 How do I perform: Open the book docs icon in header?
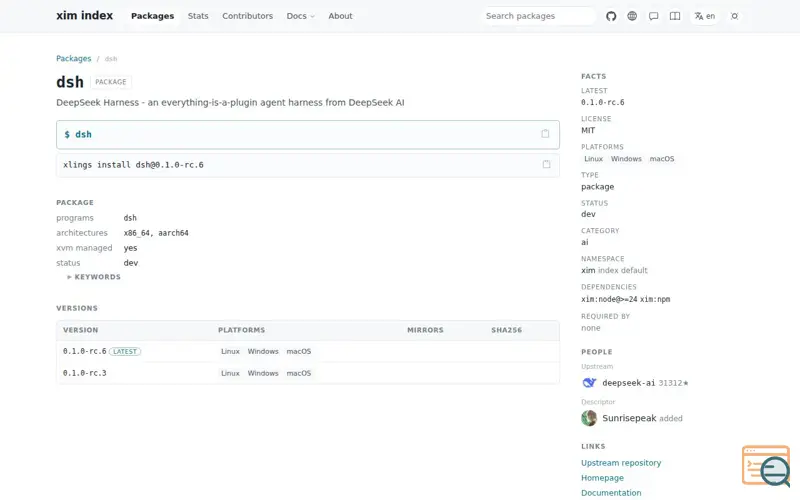[x=675, y=16]
